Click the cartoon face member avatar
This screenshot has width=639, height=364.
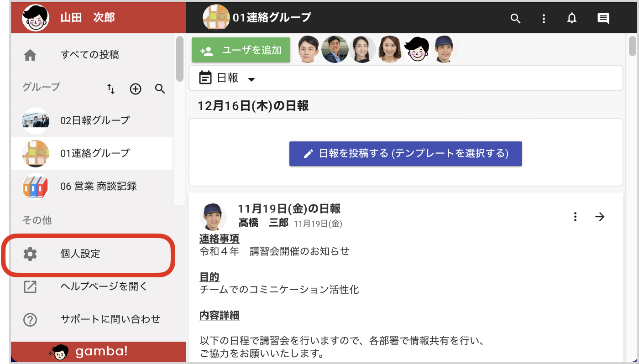point(417,49)
